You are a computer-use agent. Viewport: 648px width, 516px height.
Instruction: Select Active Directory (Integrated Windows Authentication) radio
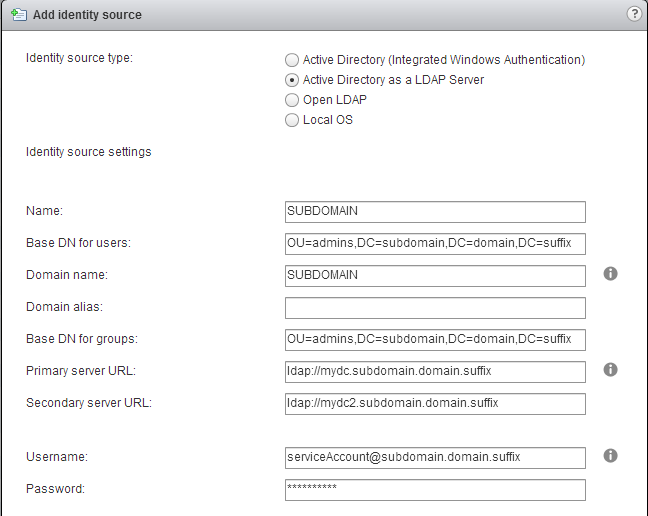[292, 60]
